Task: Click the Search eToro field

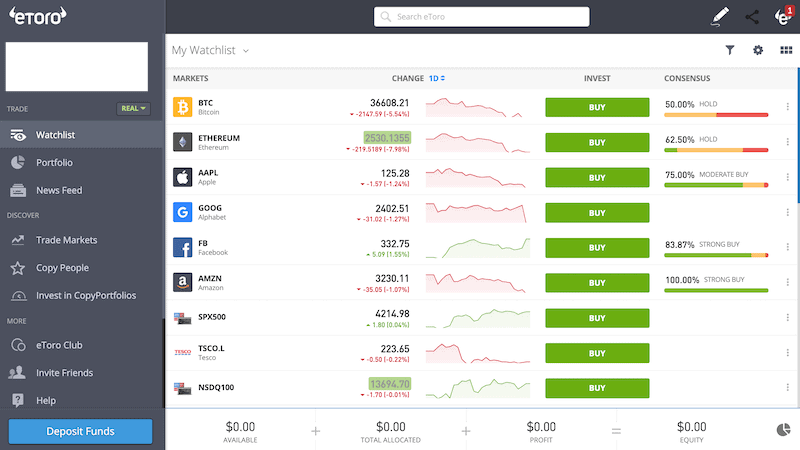Action: (482, 17)
